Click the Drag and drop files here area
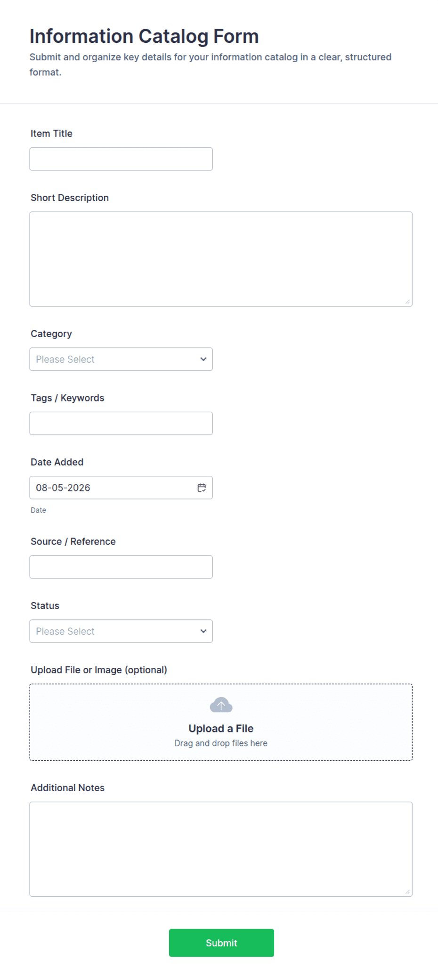 (x=221, y=743)
